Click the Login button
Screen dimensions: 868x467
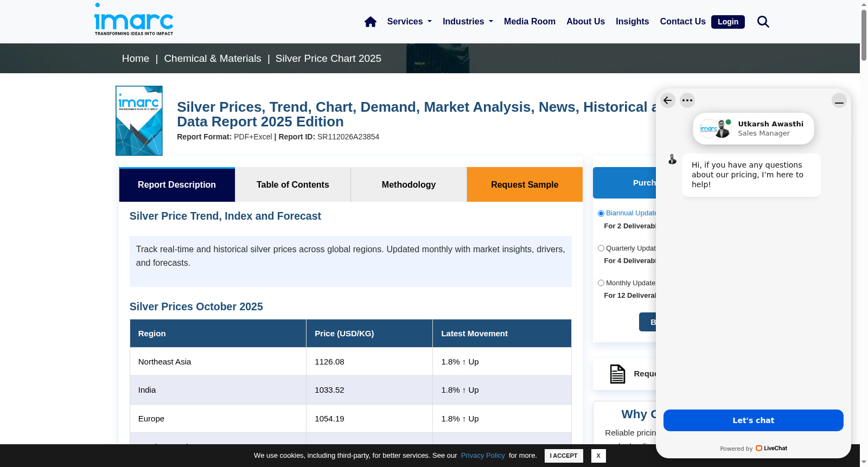click(x=728, y=22)
